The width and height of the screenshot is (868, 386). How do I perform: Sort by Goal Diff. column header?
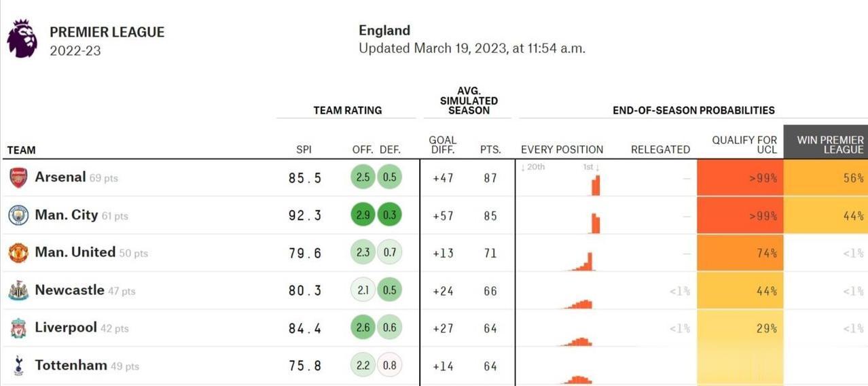pos(443,145)
